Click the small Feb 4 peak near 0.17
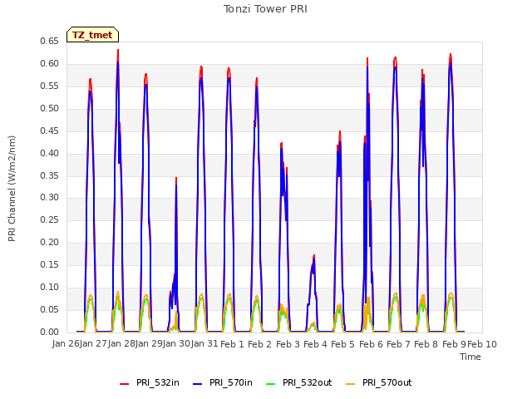 [x=314, y=255]
